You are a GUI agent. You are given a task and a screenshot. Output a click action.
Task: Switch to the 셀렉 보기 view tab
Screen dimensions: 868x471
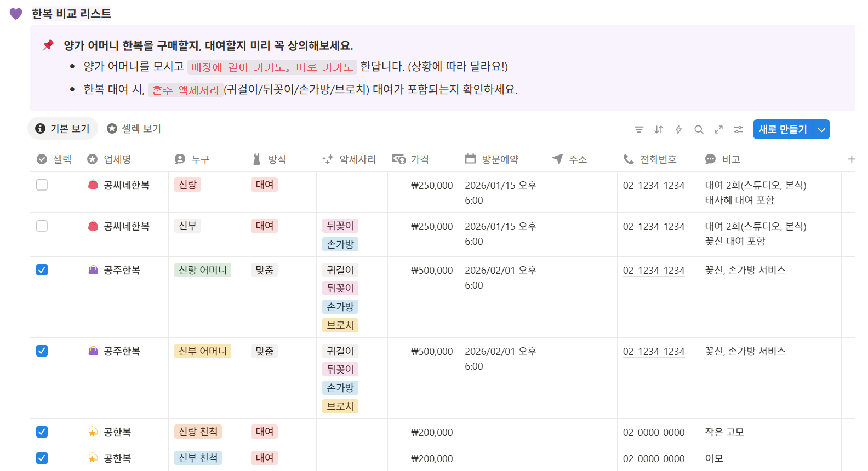pyautogui.click(x=134, y=129)
